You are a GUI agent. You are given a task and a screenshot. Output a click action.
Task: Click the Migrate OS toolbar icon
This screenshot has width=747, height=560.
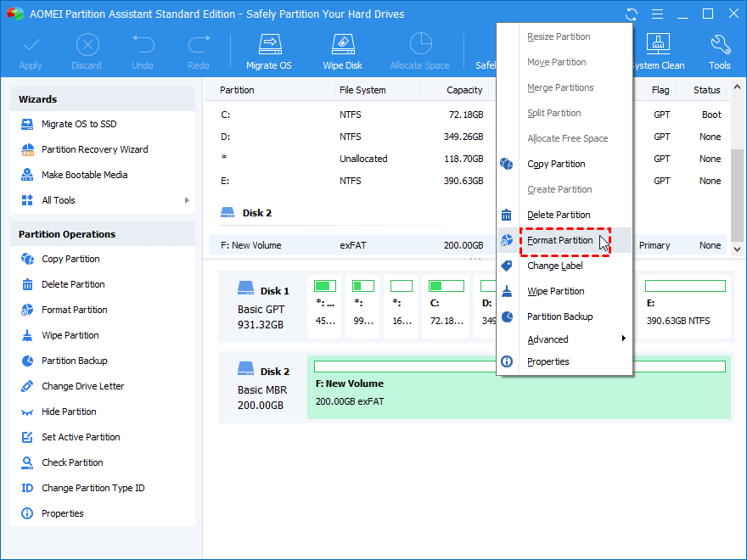(268, 52)
